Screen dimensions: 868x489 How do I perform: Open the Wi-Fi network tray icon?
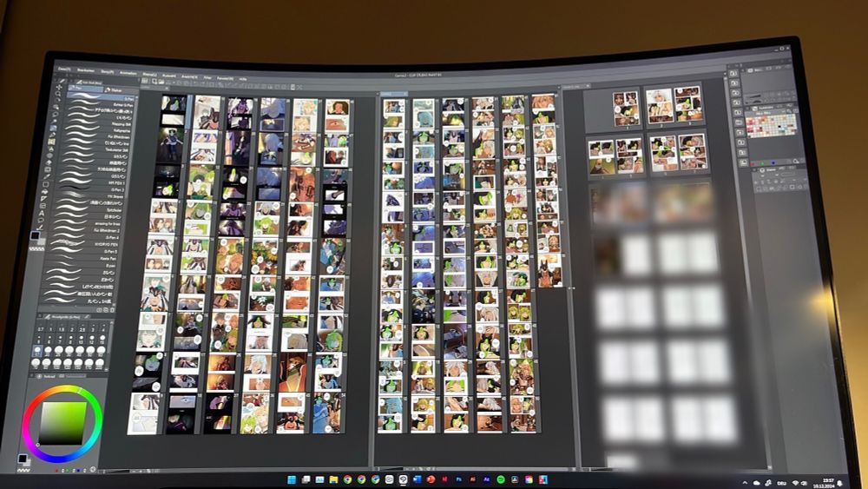[x=795, y=483]
